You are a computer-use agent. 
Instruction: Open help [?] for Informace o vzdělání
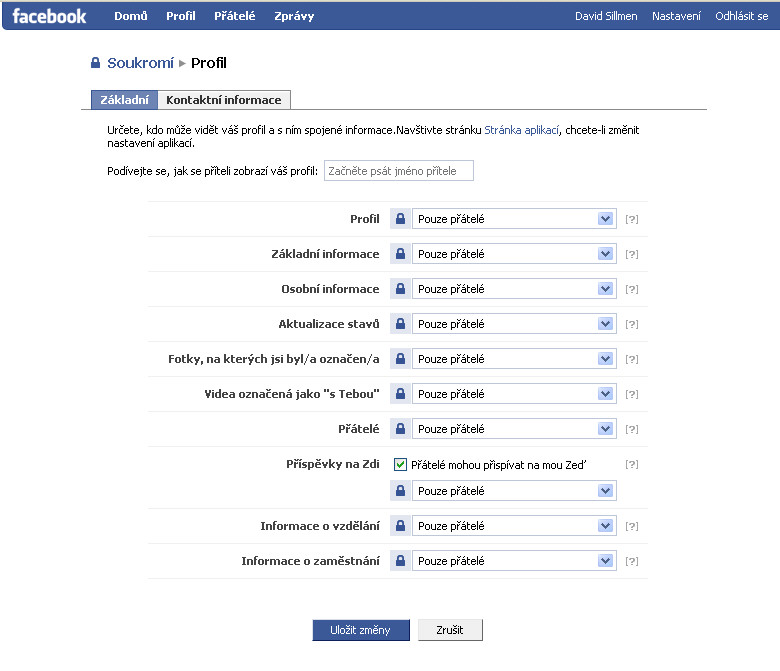pyautogui.click(x=632, y=526)
